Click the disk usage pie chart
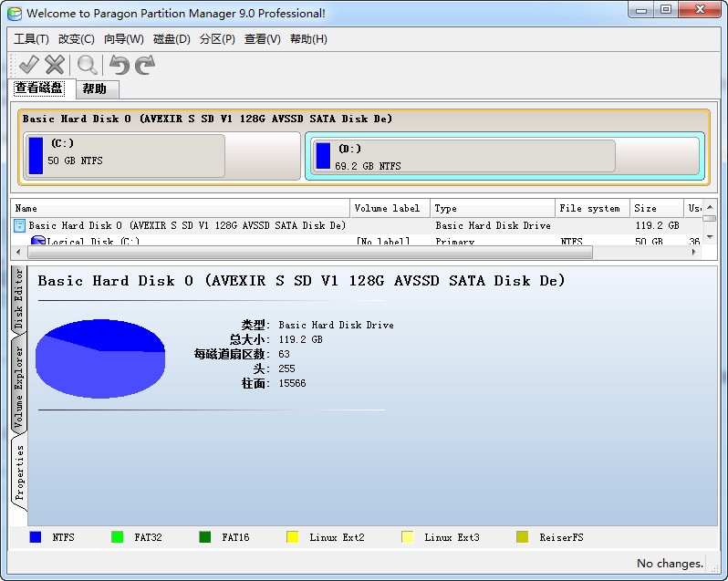Viewport: 728px width, 581px height. click(x=100, y=358)
